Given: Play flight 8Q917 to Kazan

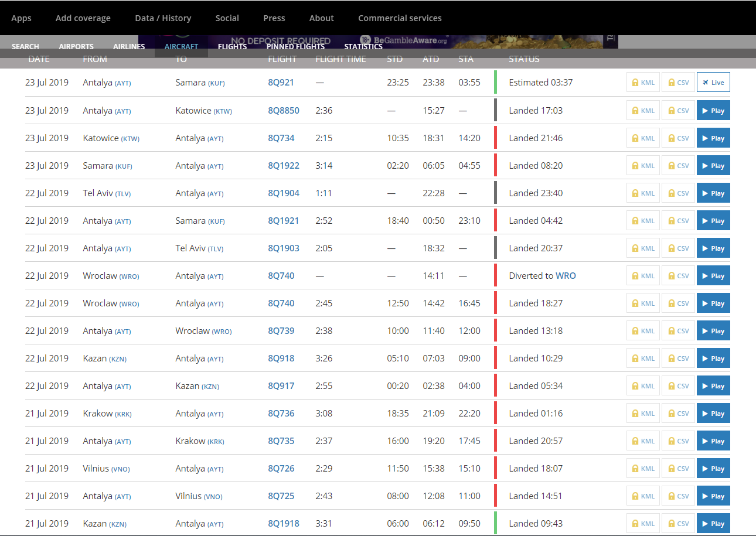Looking at the screenshot, I should point(713,386).
